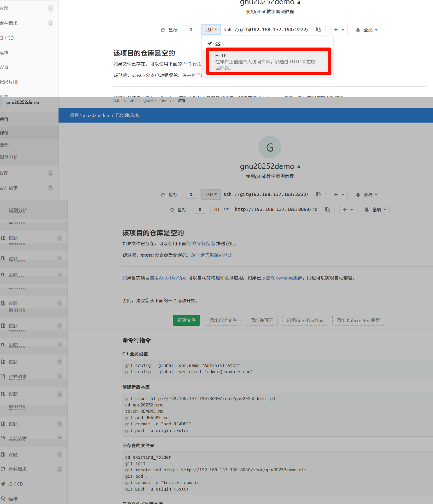Open the HTTP protocol dropdown
The height and width of the screenshot is (504, 433).
221,209
